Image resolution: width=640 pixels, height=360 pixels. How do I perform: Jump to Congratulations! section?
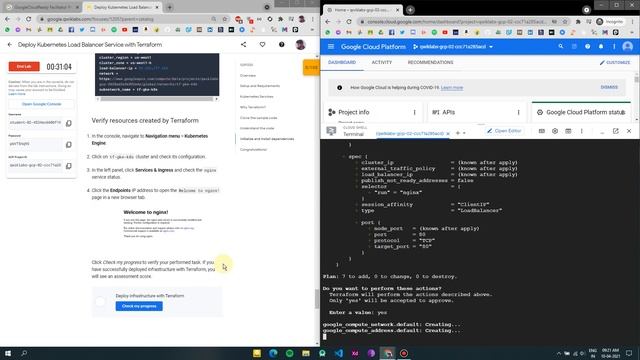pyautogui.click(x=253, y=150)
